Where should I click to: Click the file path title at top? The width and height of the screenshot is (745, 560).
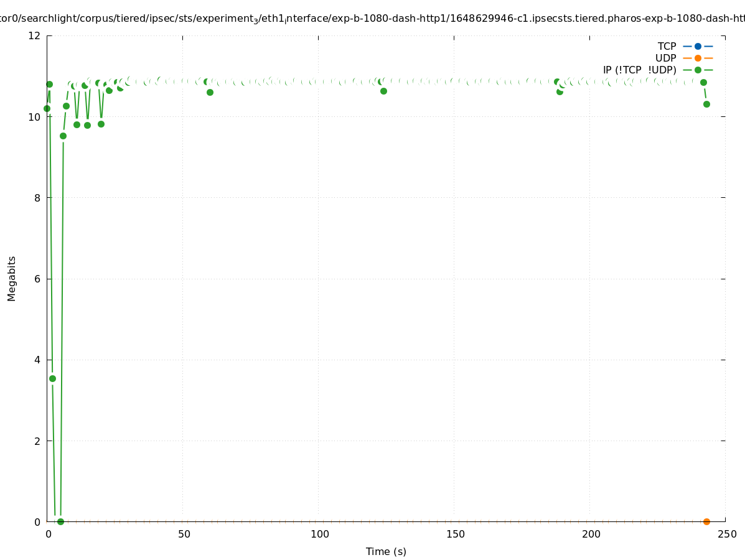pyautogui.click(x=372, y=19)
